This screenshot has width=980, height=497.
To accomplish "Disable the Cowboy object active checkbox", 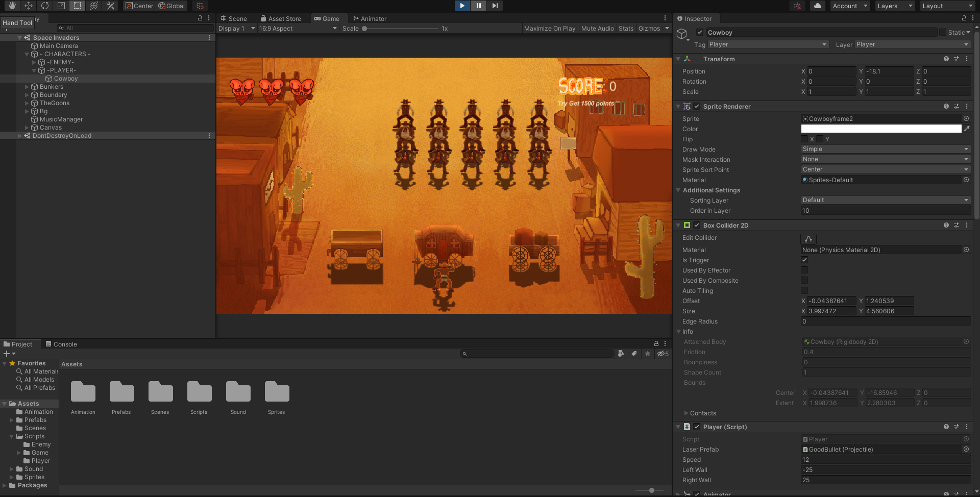I will pos(700,32).
